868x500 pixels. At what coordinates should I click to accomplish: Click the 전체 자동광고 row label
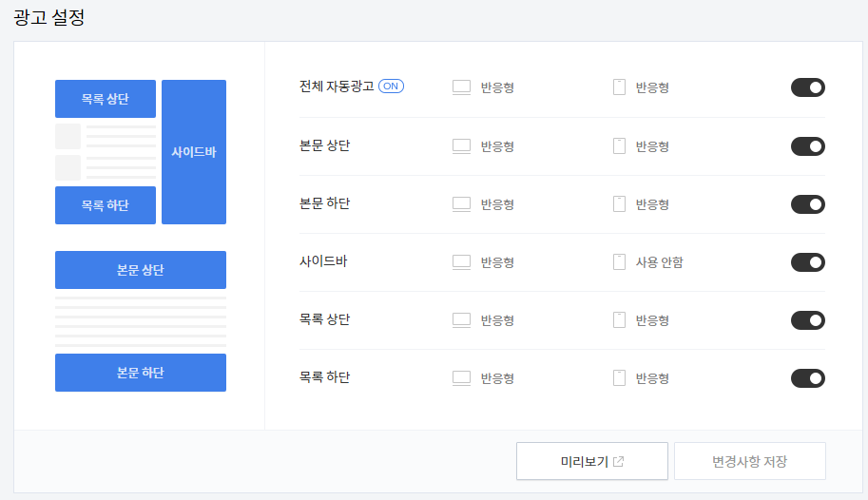click(x=337, y=87)
